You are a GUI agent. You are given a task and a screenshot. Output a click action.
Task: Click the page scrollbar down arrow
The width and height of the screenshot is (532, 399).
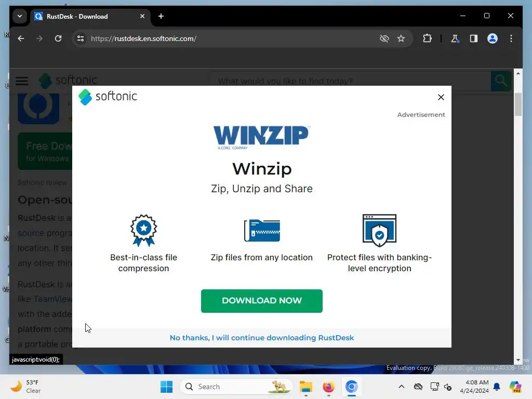[x=518, y=361]
